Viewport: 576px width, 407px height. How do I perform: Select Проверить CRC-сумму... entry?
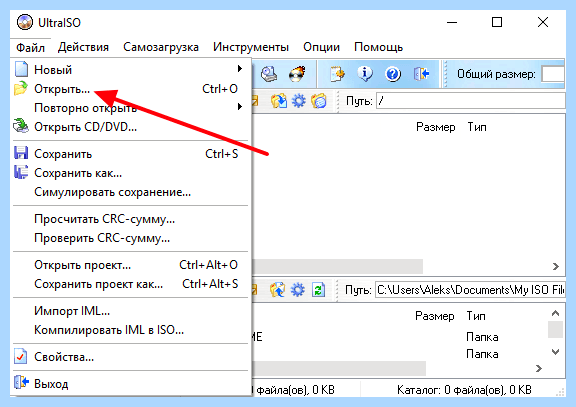pos(130,238)
